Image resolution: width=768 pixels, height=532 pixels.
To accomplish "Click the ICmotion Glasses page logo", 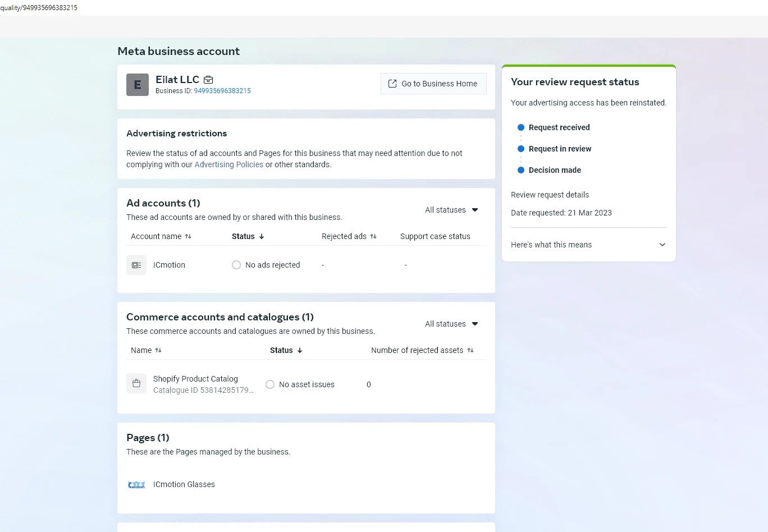I will pos(136,484).
